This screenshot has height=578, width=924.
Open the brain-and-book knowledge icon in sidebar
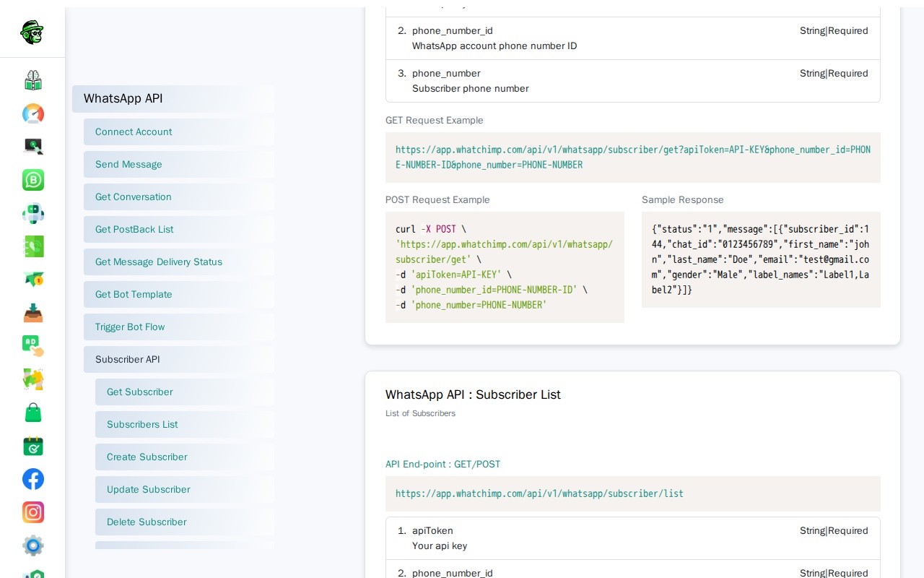[33, 79]
